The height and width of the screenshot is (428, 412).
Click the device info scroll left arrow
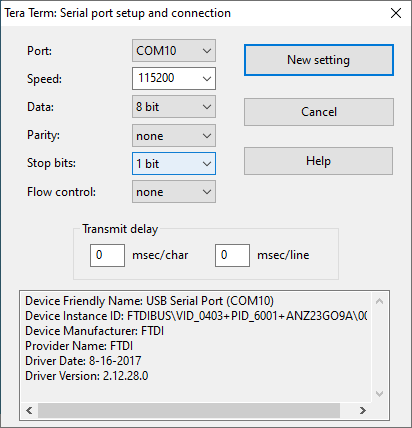[x=29, y=410]
